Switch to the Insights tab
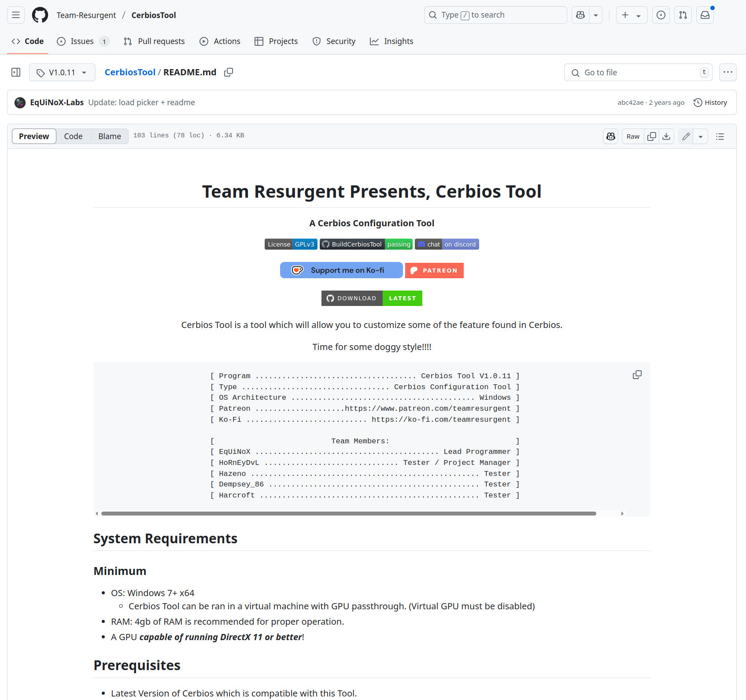 [392, 41]
